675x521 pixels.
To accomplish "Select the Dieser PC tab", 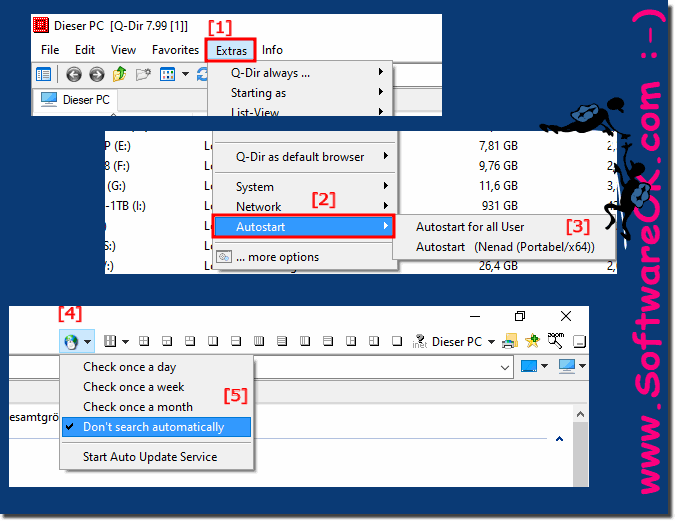I will coord(75,100).
